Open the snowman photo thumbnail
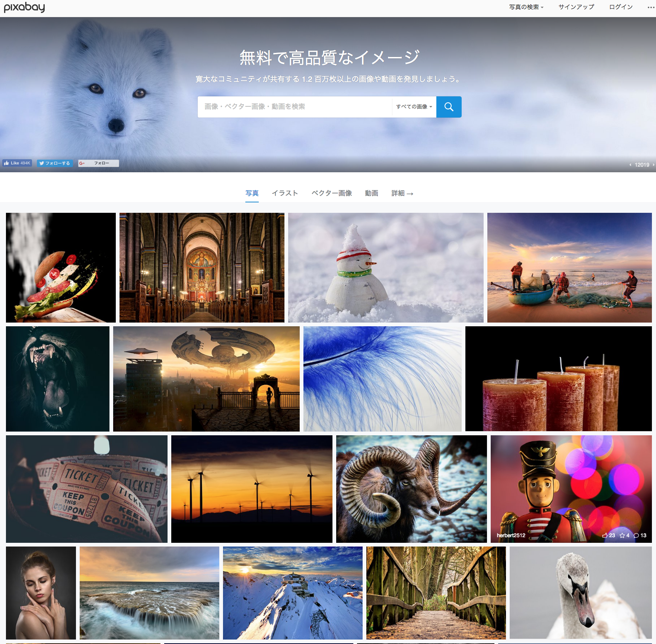Viewport: 656px width, 644px height. (385, 267)
